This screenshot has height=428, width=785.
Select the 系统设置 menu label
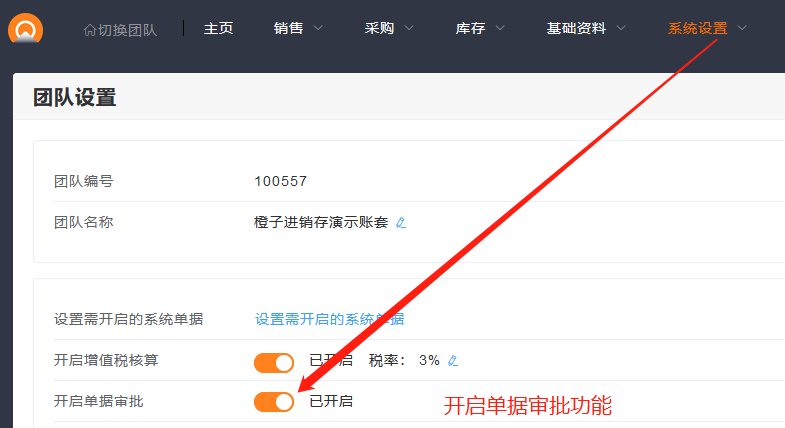click(x=697, y=29)
